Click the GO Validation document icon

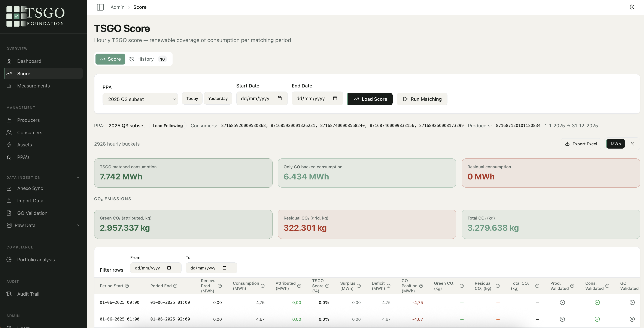pos(9,213)
